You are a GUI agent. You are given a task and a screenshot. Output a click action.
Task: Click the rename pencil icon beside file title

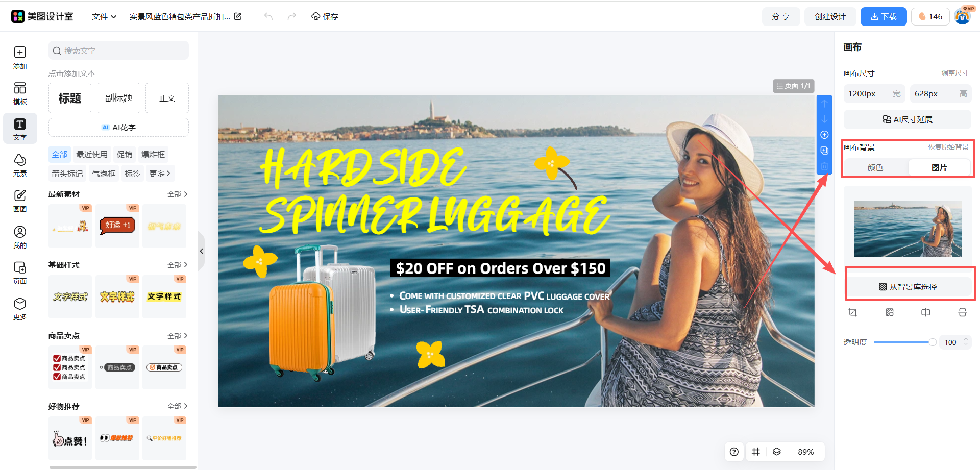pyautogui.click(x=238, y=16)
